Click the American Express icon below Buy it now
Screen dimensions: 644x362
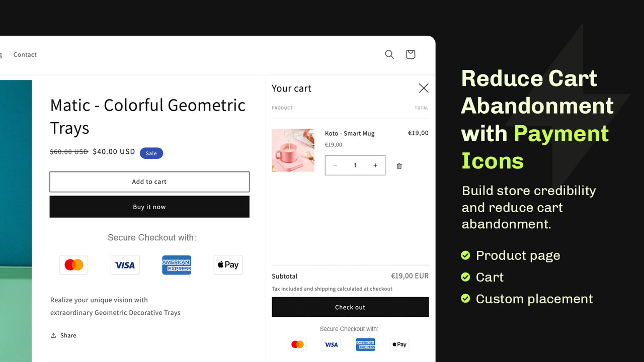coord(177,265)
